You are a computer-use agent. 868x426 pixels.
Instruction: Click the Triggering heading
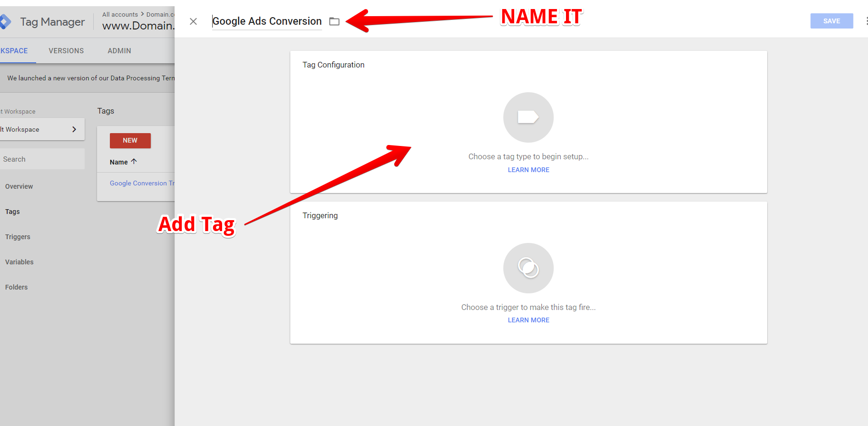point(320,215)
